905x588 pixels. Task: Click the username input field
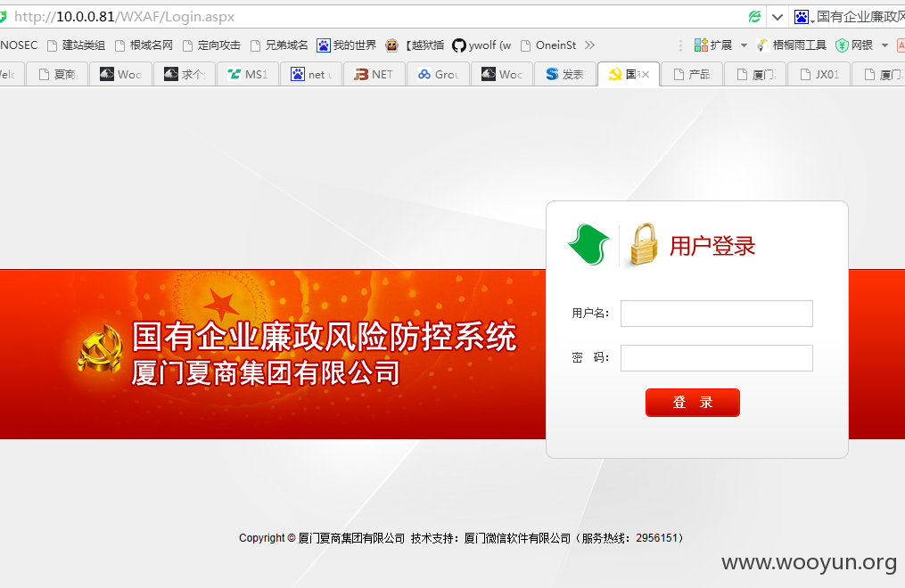[x=716, y=313]
